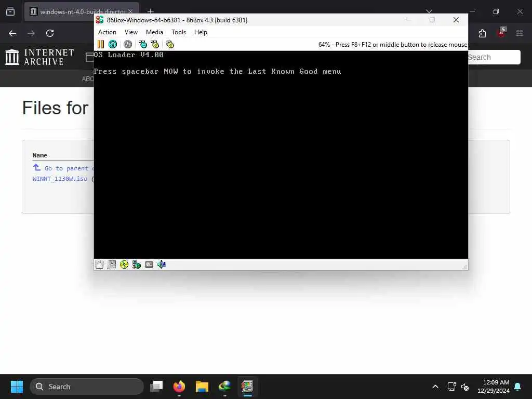
Task: Click the second floppy drive status icon
Action: [x=112, y=264]
